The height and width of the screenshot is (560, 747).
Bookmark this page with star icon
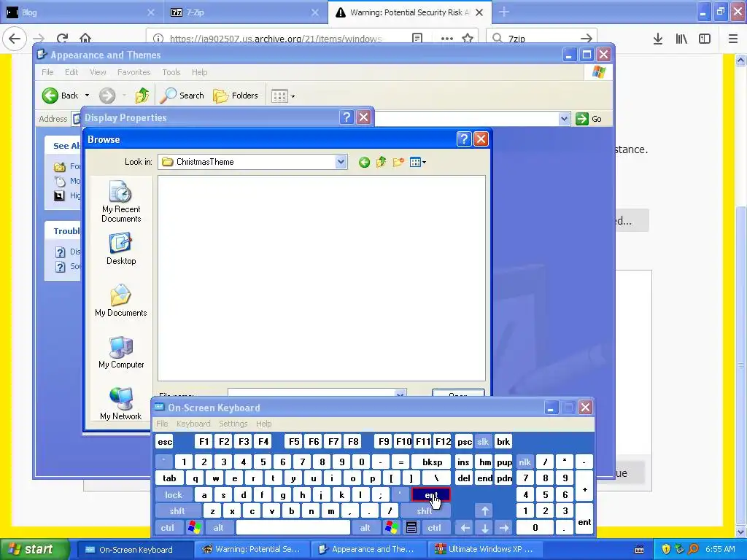(x=468, y=39)
